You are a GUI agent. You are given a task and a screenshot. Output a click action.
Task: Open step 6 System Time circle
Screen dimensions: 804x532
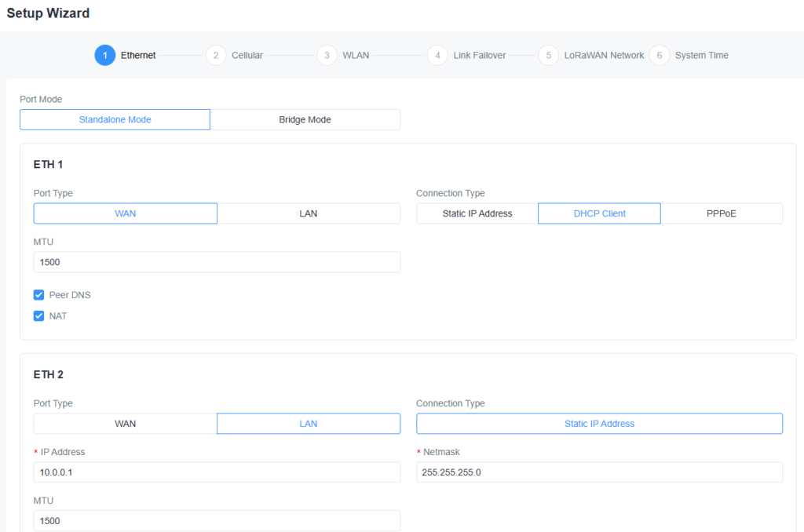659,56
